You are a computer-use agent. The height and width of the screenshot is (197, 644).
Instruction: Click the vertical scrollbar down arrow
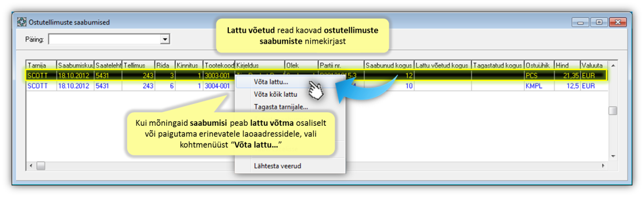613,156
